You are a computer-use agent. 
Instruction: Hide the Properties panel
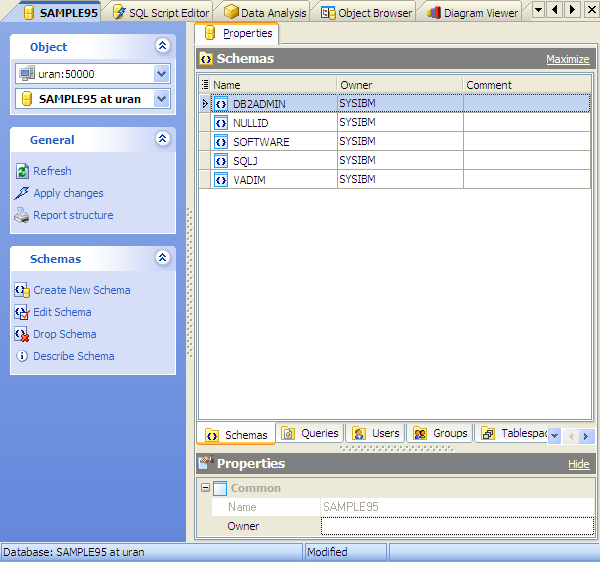(x=578, y=464)
